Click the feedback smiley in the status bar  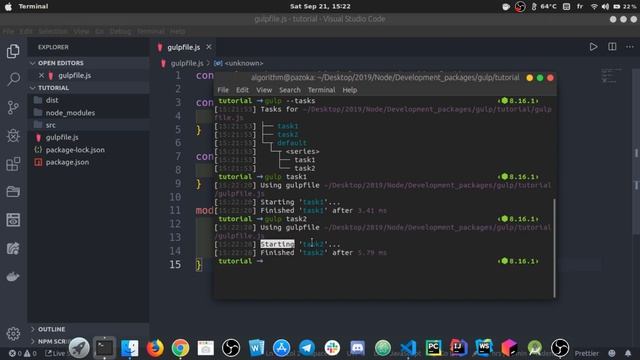tap(612, 353)
